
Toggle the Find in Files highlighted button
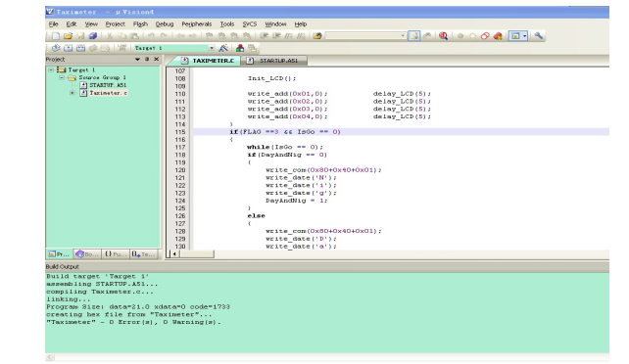click(414, 36)
